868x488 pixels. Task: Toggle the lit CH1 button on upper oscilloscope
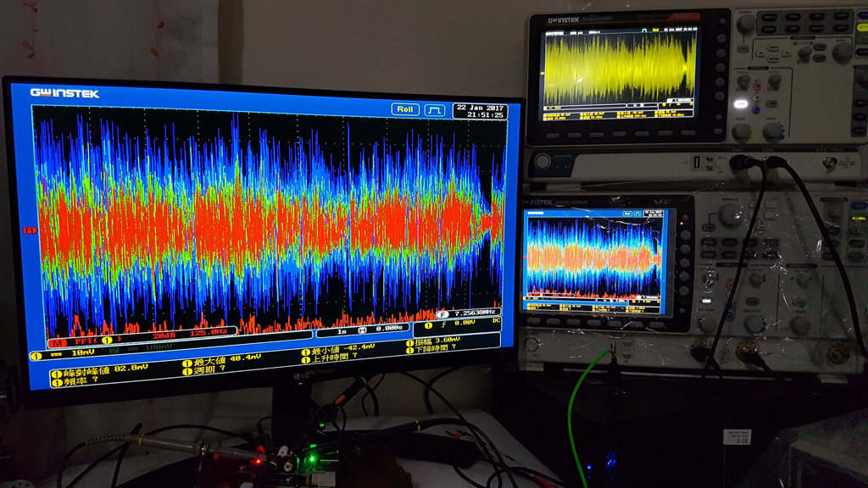[741, 104]
